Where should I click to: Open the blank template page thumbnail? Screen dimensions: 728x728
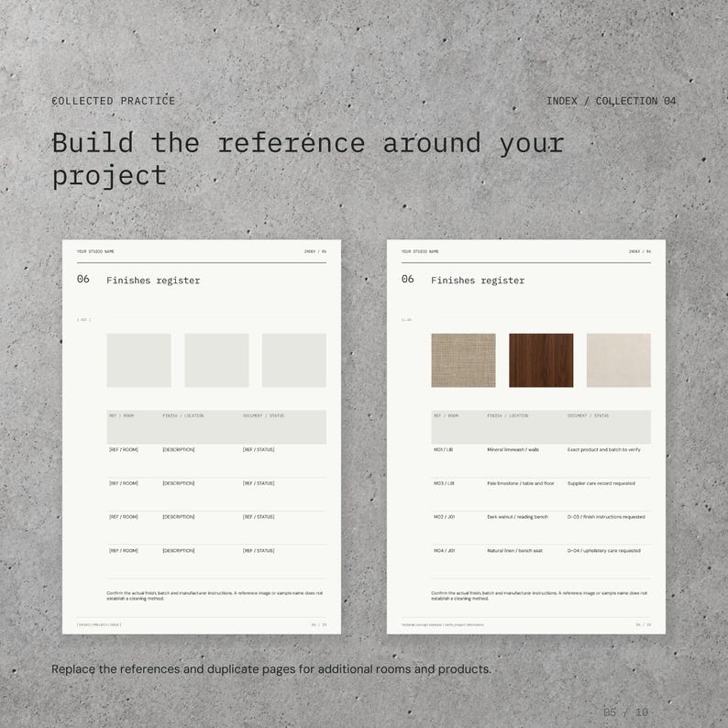coord(202,437)
